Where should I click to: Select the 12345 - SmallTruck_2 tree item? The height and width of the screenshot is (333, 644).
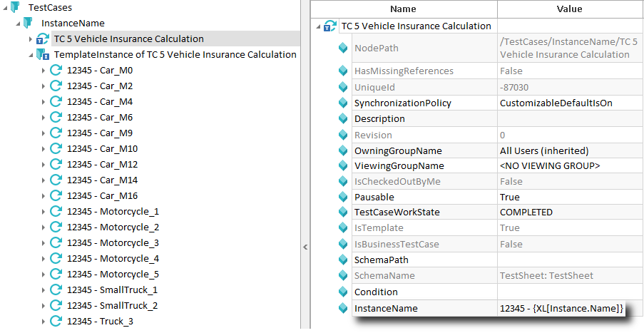112,306
